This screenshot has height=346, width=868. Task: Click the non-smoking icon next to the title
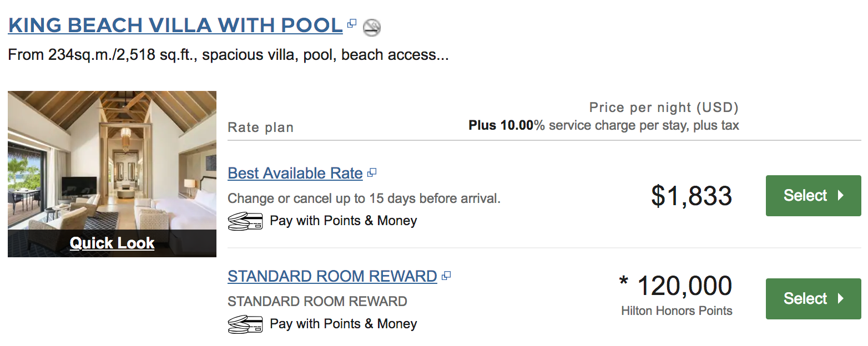[371, 27]
